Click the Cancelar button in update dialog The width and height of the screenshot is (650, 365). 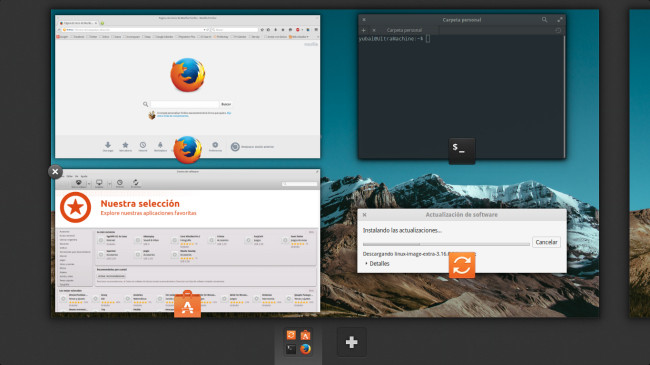pyautogui.click(x=546, y=242)
